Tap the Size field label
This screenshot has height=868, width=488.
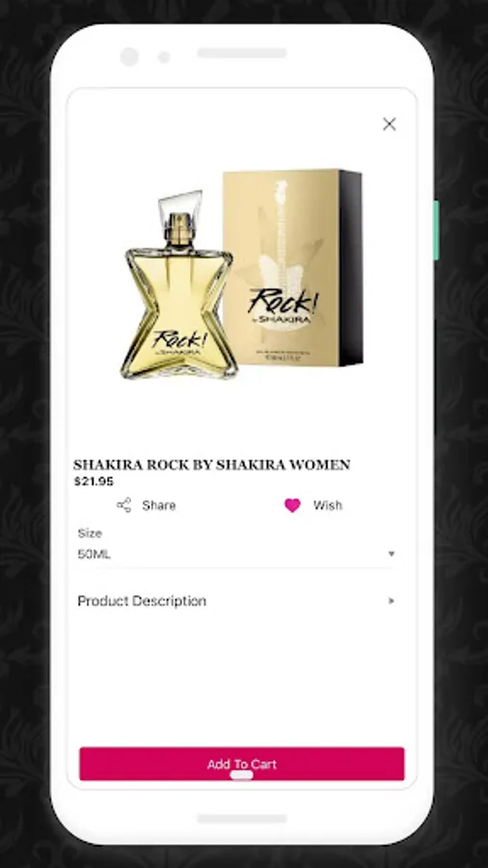point(90,533)
